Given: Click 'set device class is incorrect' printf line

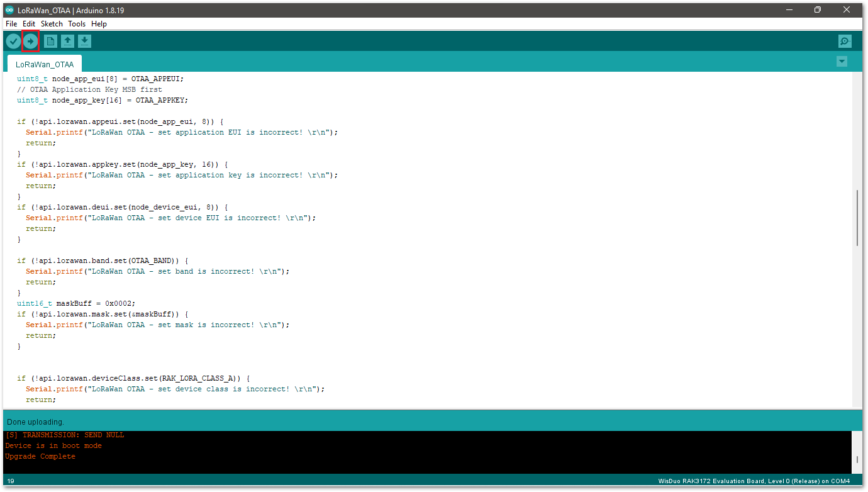Looking at the screenshot, I should point(175,389).
